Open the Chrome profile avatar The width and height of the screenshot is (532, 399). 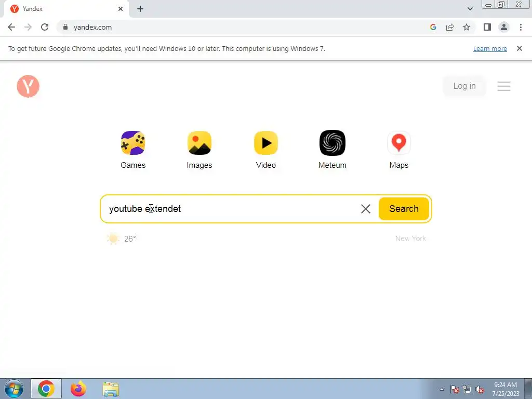tap(504, 27)
